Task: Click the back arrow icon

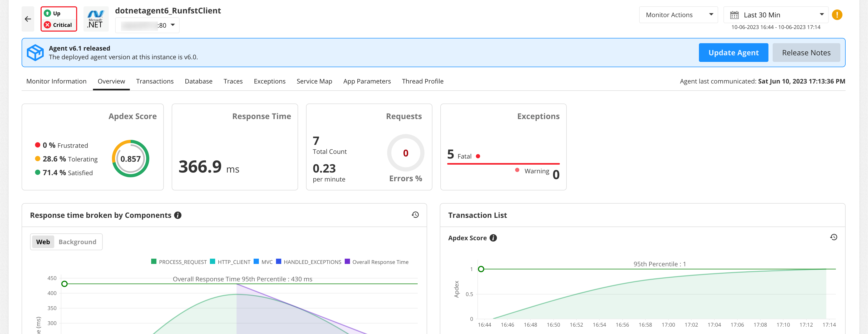Action: tap(28, 18)
